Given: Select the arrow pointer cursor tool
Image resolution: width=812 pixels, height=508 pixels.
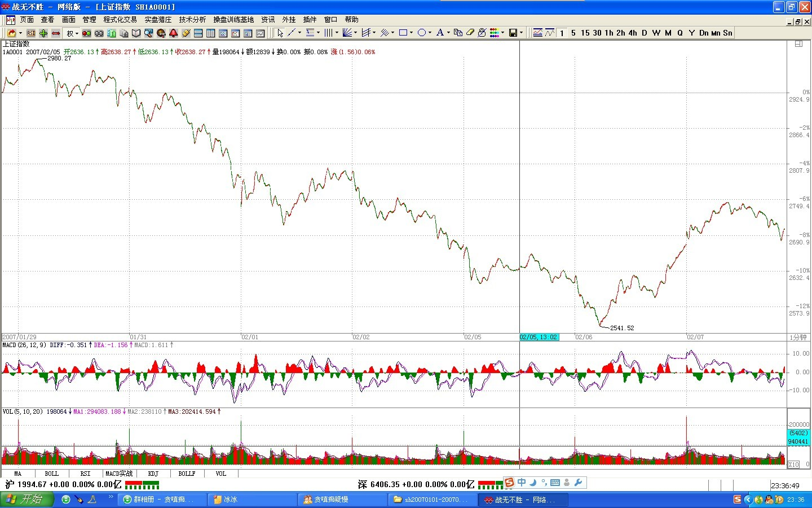Looking at the screenshot, I should click(x=280, y=33).
